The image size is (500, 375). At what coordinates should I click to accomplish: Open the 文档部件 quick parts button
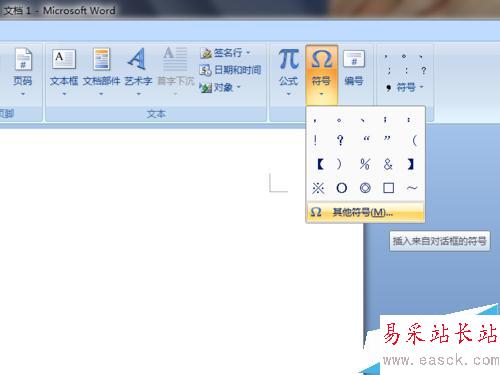(x=101, y=71)
